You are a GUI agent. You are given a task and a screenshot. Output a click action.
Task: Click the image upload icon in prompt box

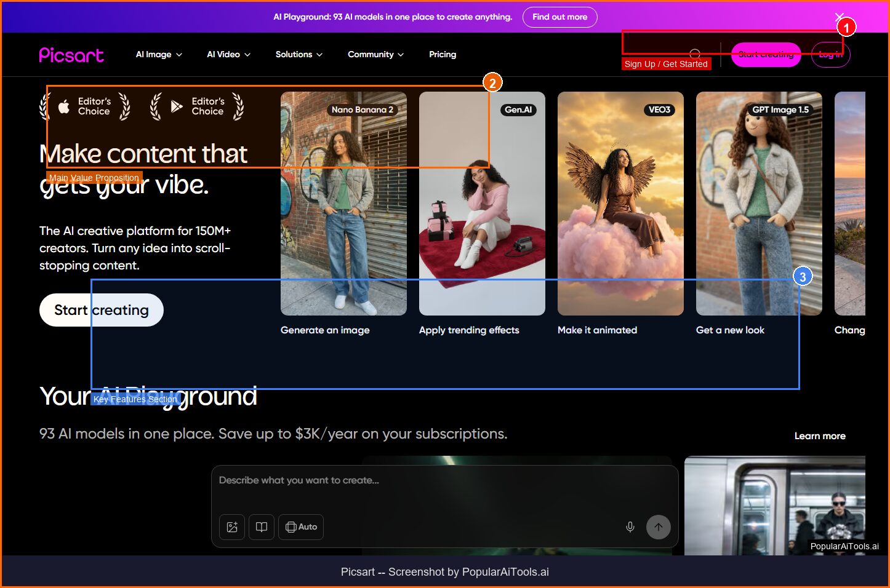coord(232,527)
